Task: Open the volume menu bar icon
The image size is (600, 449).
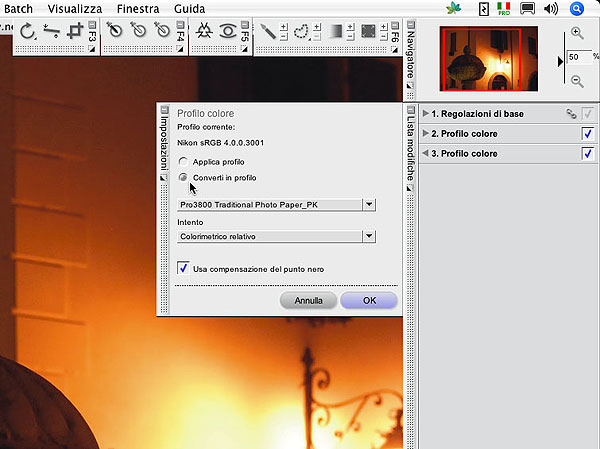Action: pos(551,8)
